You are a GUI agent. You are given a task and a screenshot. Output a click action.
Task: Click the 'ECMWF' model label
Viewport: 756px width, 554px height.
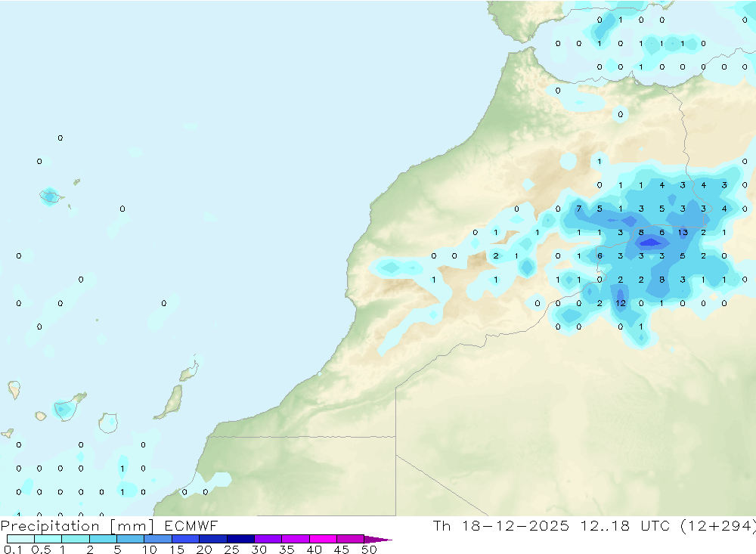(191, 525)
